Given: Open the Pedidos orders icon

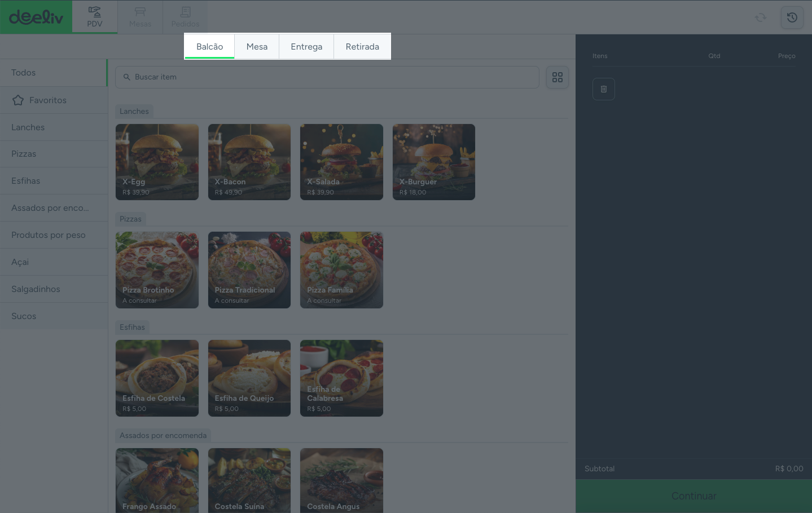Looking at the screenshot, I should (185, 12).
